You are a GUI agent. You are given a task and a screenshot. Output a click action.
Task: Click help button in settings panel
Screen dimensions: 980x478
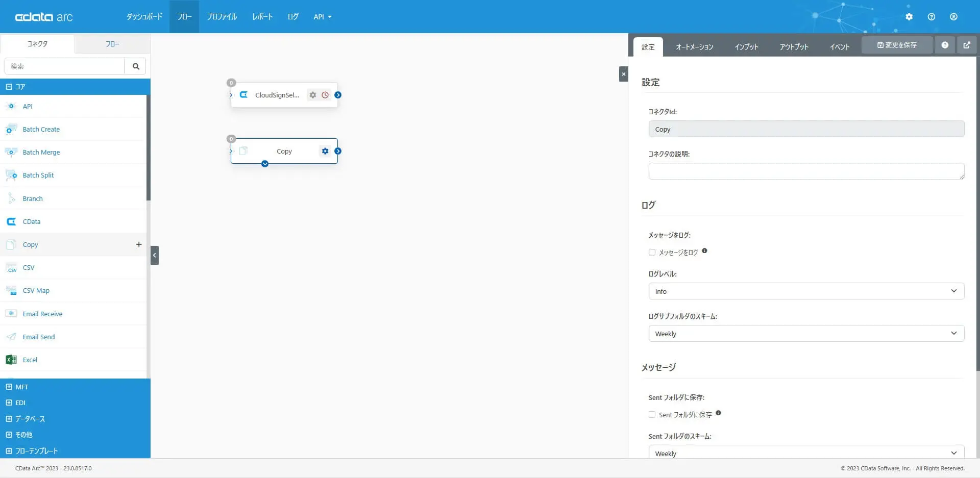pyautogui.click(x=945, y=45)
